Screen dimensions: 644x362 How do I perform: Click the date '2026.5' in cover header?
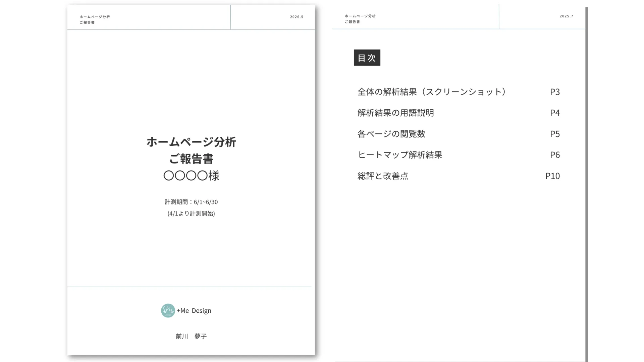point(297,17)
